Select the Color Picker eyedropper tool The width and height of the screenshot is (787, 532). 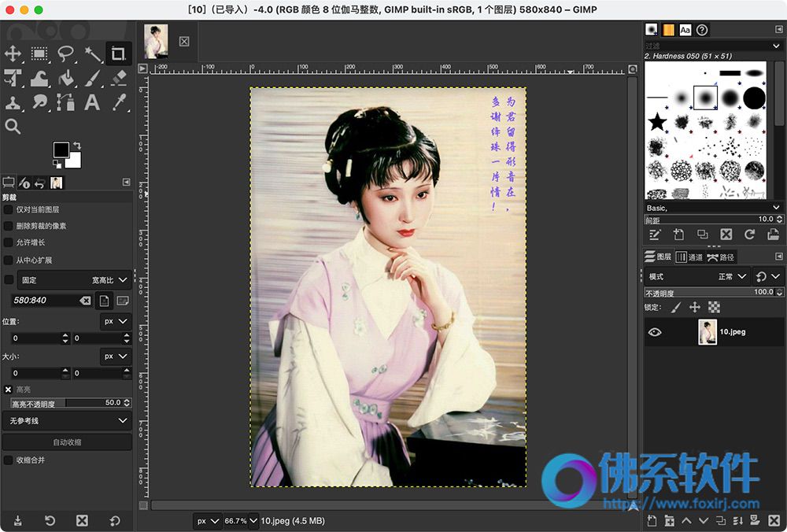click(x=119, y=103)
